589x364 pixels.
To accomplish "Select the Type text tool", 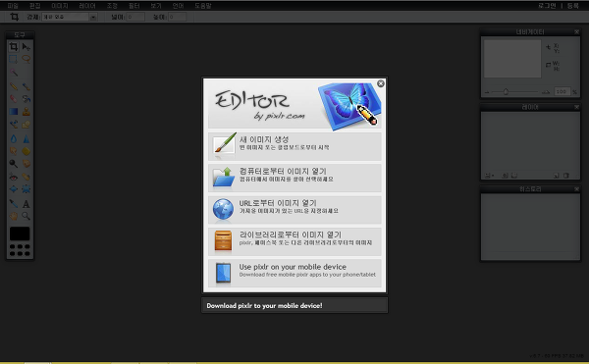I will click(26, 204).
